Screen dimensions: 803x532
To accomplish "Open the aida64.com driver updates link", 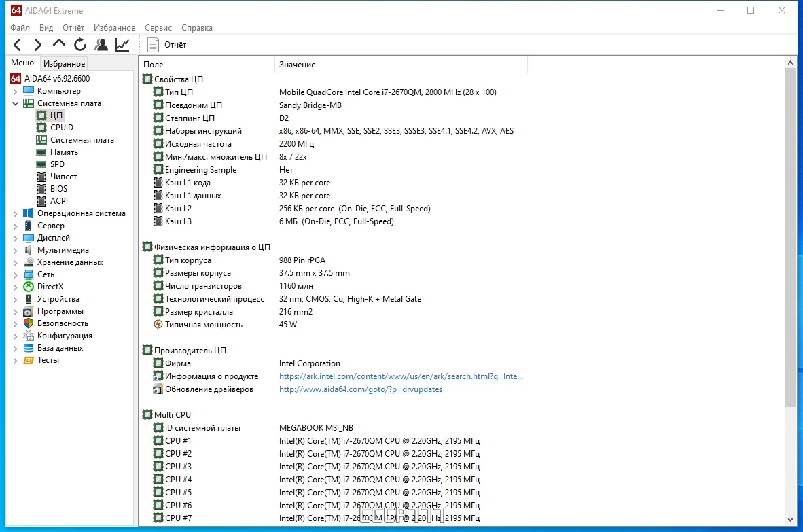I will click(361, 389).
